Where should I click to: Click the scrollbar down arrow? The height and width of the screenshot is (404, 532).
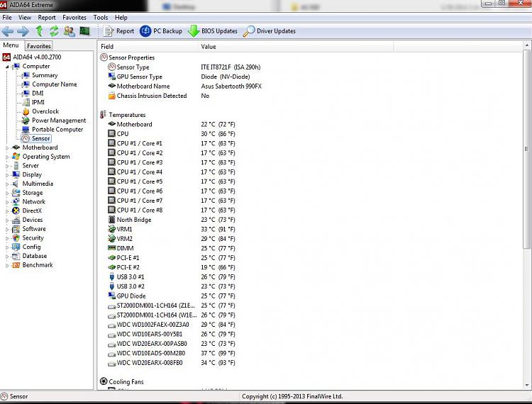[526, 385]
